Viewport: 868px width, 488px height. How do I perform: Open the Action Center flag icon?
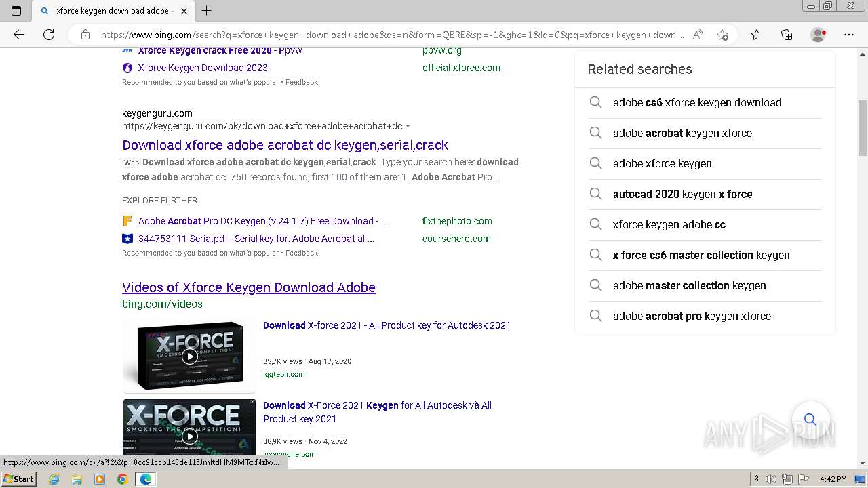[x=804, y=479]
